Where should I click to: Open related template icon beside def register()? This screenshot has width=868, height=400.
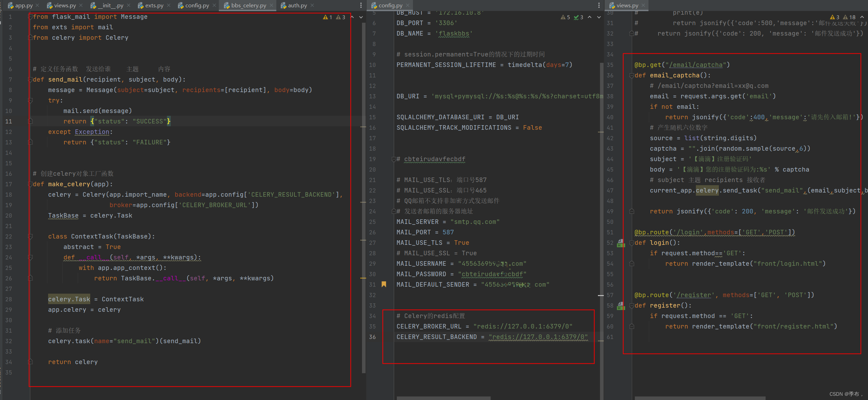pyautogui.click(x=621, y=306)
